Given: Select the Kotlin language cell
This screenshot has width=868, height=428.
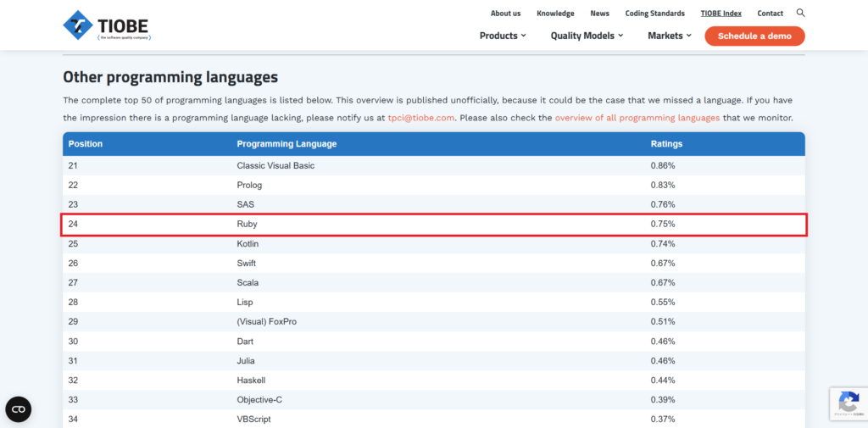Looking at the screenshot, I should (x=248, y=243).
